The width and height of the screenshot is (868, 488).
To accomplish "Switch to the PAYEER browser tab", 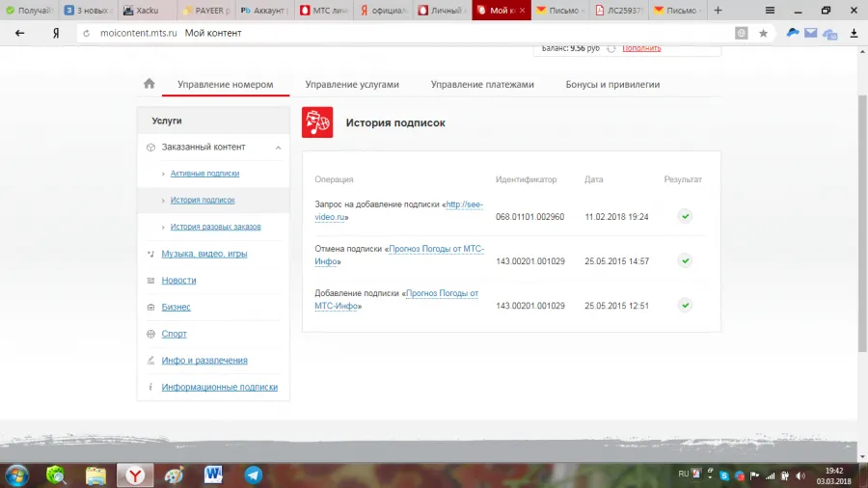I will (207, 10).
